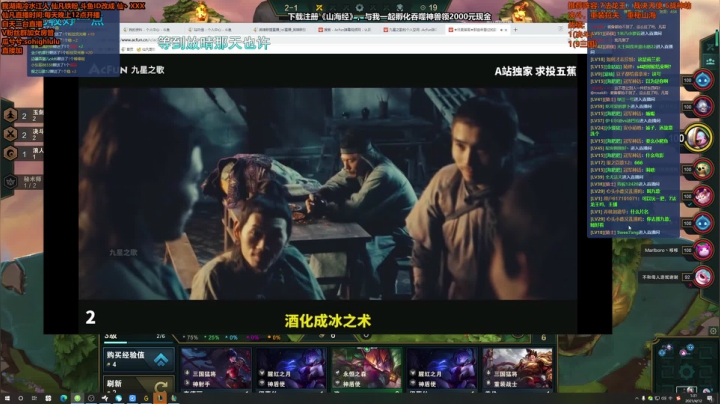Open a new browser tab
Image resolution: width=720 pixels, height=404 pixels.
tap(515, 29)
